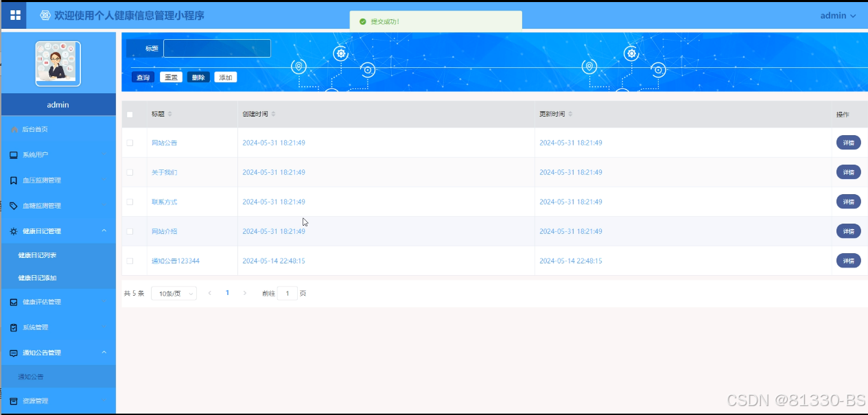Collapse the 通知公告管理 menu chevron

[104, 353]
